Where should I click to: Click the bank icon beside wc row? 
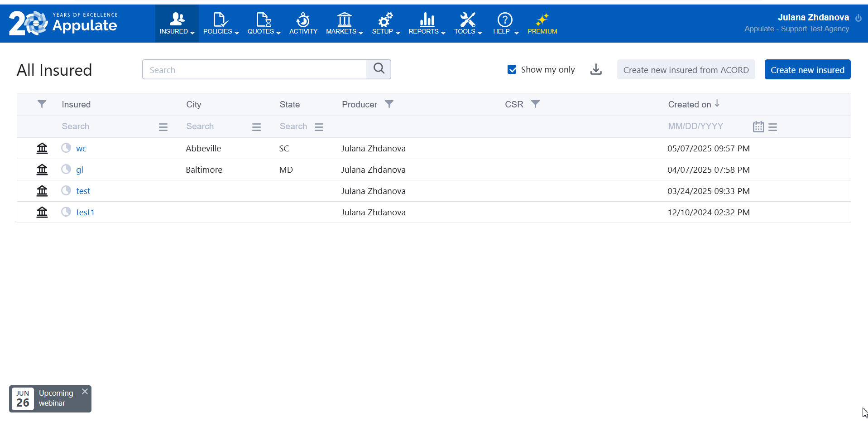coord(42,148)
